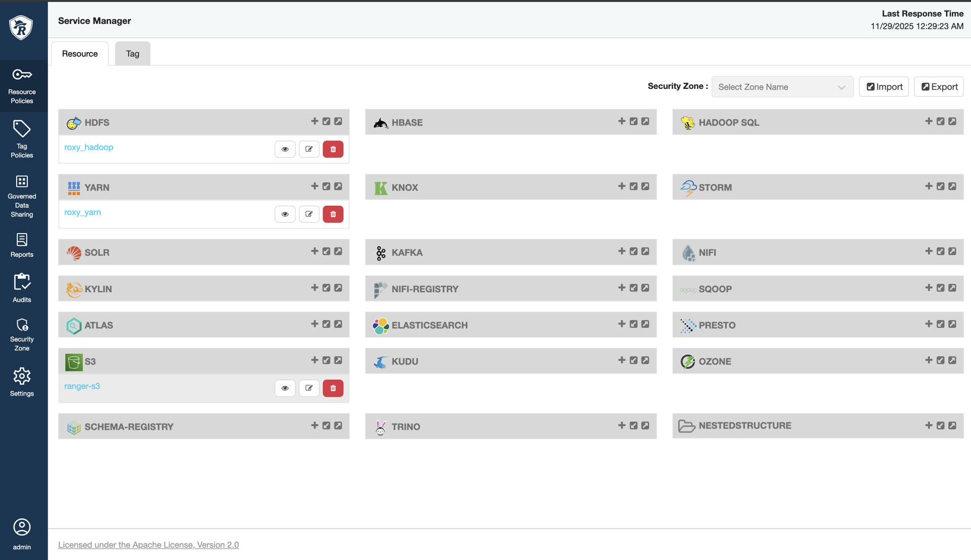This screenshot has width=971, height=560.
Task: Select the Resource tab
Action: 80,54
